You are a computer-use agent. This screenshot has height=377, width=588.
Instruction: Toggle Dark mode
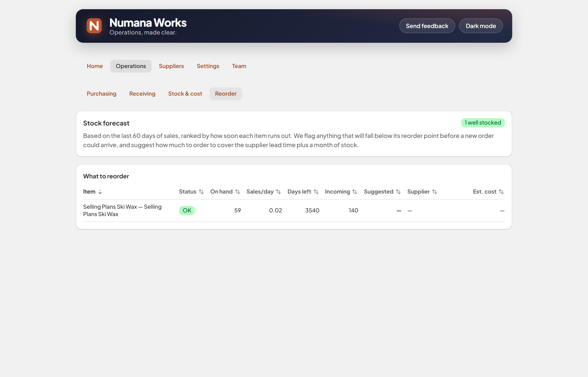[481, 26]
